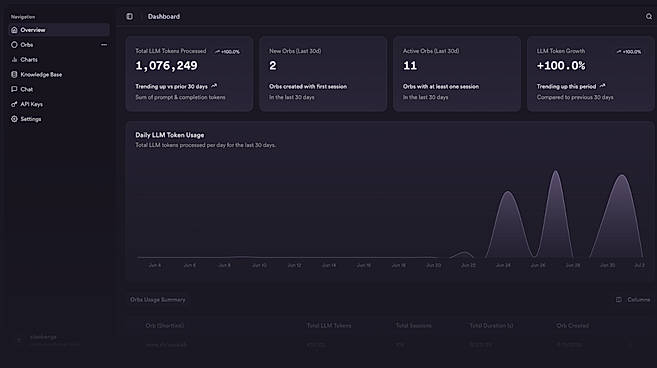Click the Active Orbs card

click(x=457, y=74)
